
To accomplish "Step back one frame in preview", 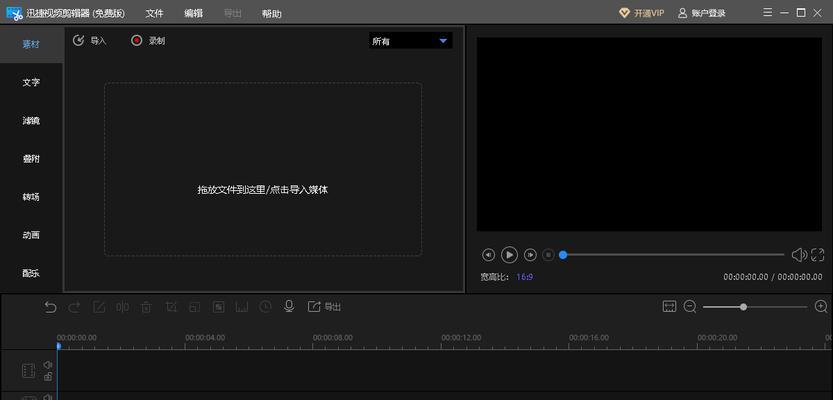I will [x=488, y=255].
